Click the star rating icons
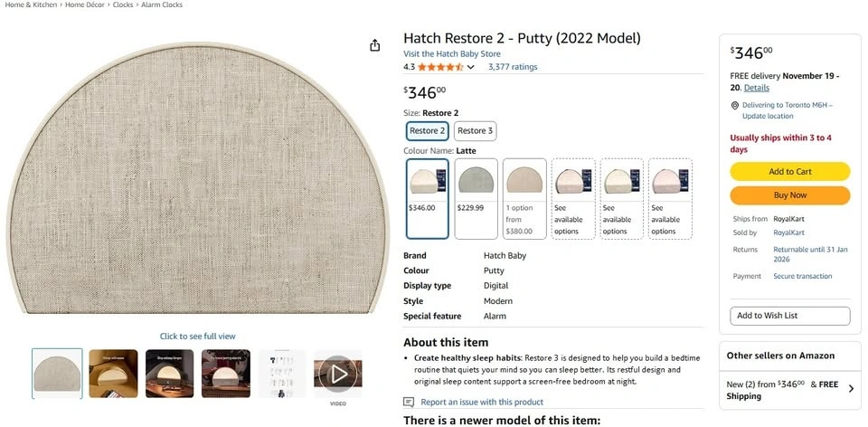 [x=440, y=67]
